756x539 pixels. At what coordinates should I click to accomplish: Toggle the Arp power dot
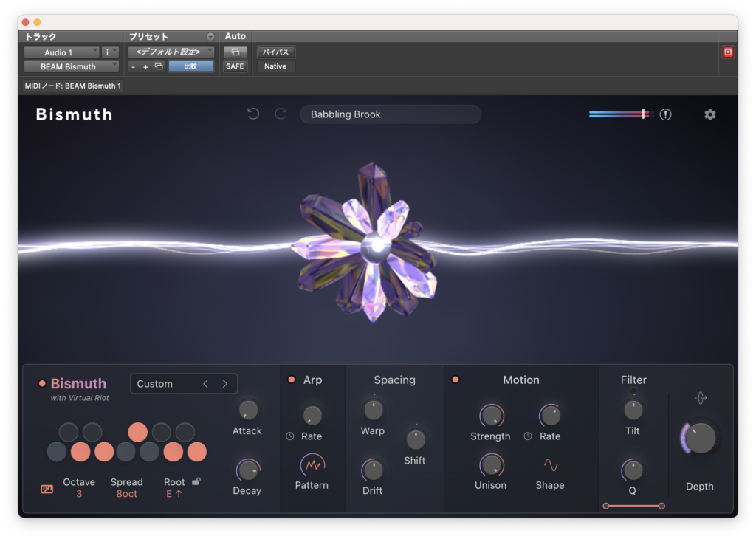click(x=291, y=380)
